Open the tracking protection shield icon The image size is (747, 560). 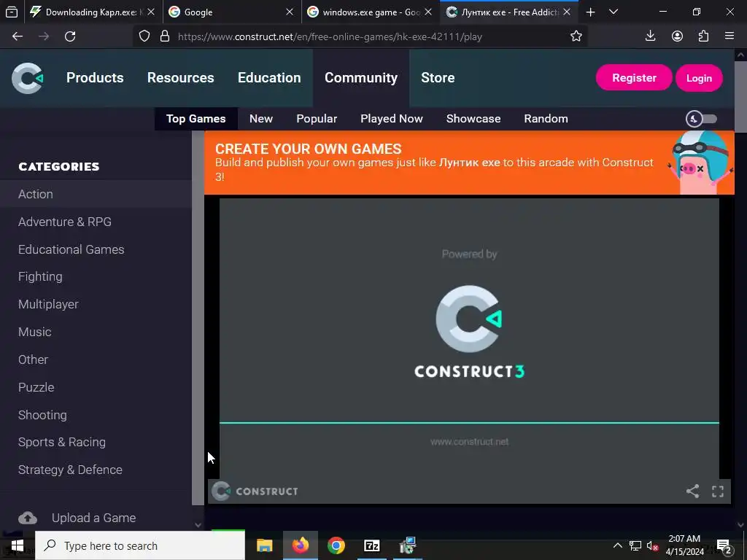pos(144,36)
